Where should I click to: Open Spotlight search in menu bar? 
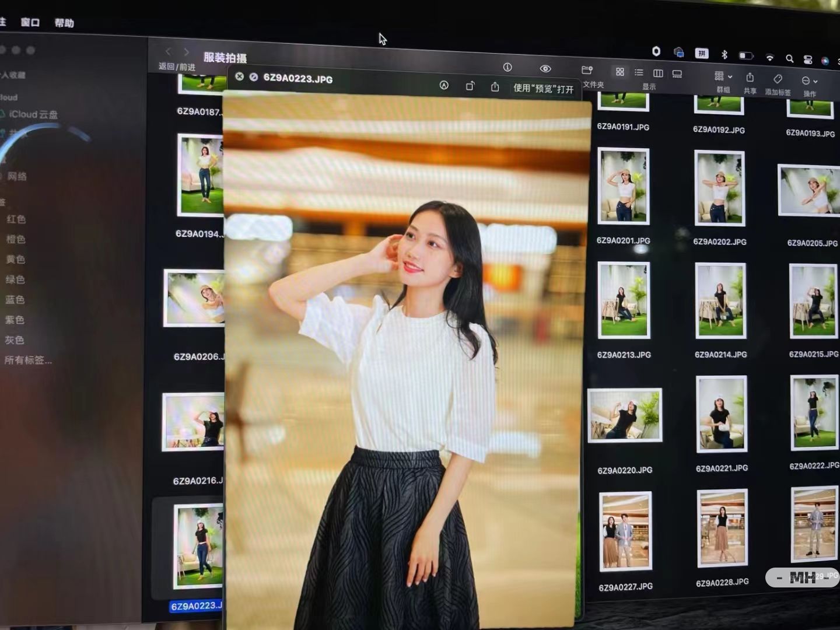click(789, 58)
